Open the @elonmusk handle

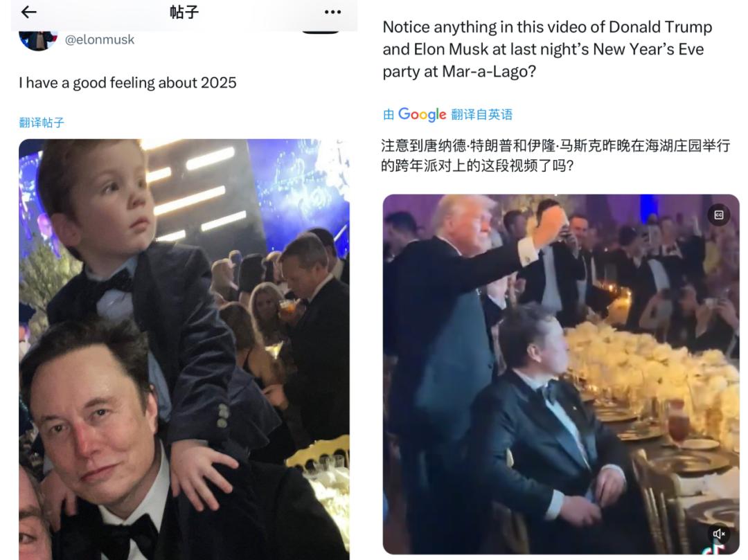click(x=99, y=40)
